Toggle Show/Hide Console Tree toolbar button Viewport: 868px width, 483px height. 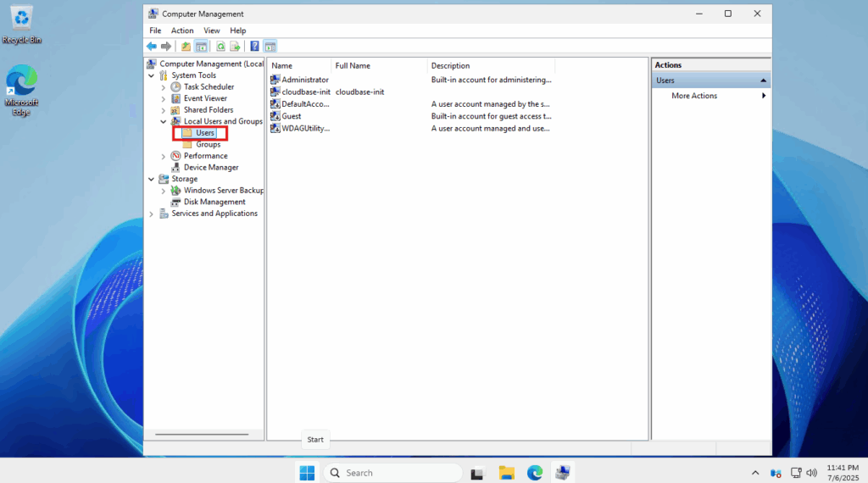(201, 47)
